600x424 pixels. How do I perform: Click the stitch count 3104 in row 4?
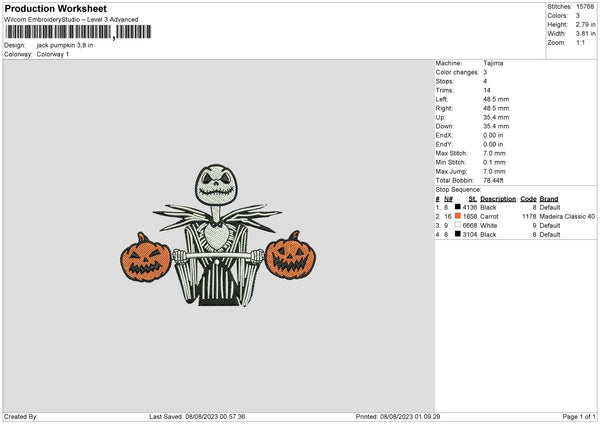click(470, 235)
